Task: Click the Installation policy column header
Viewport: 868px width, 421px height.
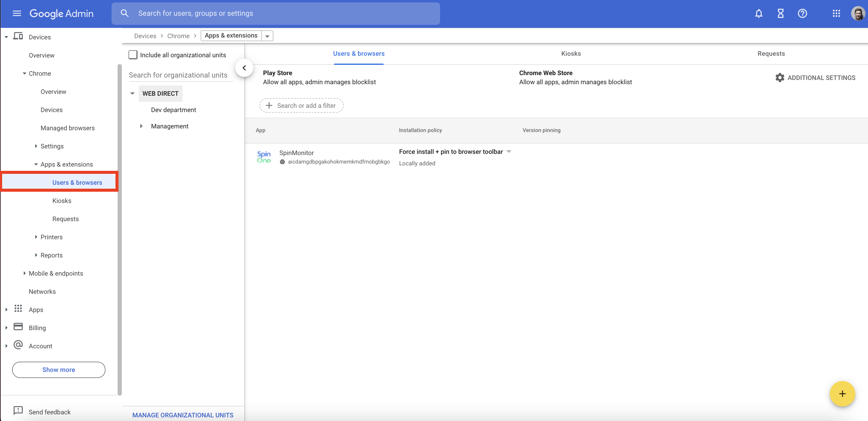Action: point(420,130)
